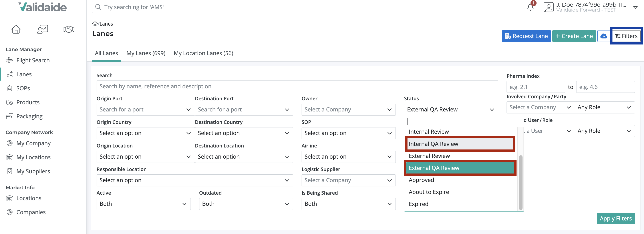Open Locations under Market Info
The image size is (644, 234).
tap(29, 198)
